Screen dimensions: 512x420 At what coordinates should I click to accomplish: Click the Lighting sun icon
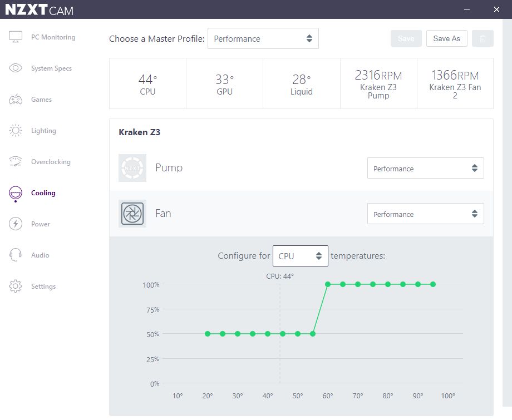pyautogui.click(x=16, y=131)
